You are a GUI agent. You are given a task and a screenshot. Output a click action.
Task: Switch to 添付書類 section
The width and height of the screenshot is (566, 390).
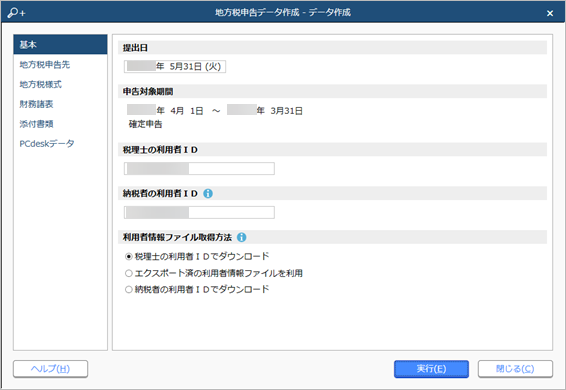point(36,124)
